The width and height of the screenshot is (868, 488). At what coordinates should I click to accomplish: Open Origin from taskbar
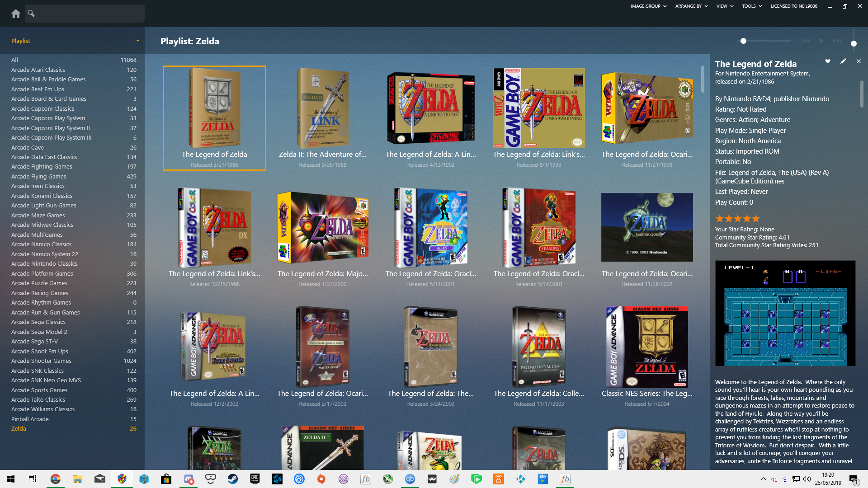click(321, 479)
